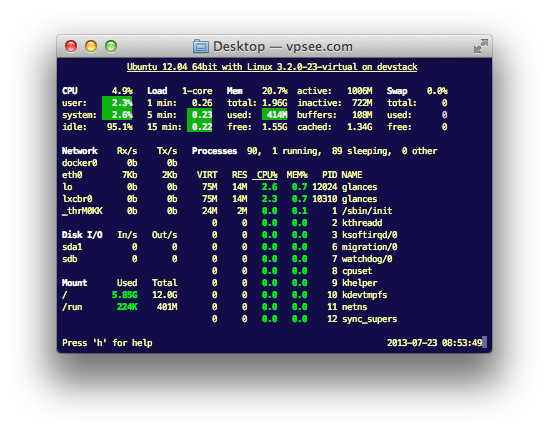This screenshot has width=549, height=432.
Task: Click the free memory value 1.55G
Action: (x=274, y=127)
